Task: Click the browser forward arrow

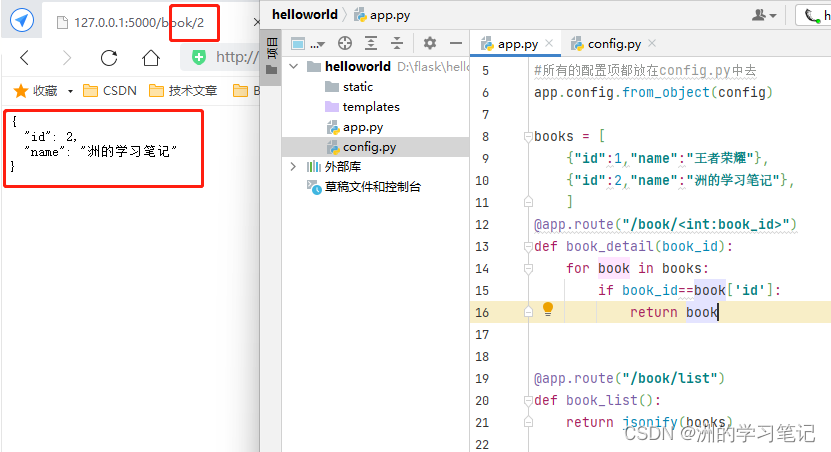Action: click(x=67, y=57)
